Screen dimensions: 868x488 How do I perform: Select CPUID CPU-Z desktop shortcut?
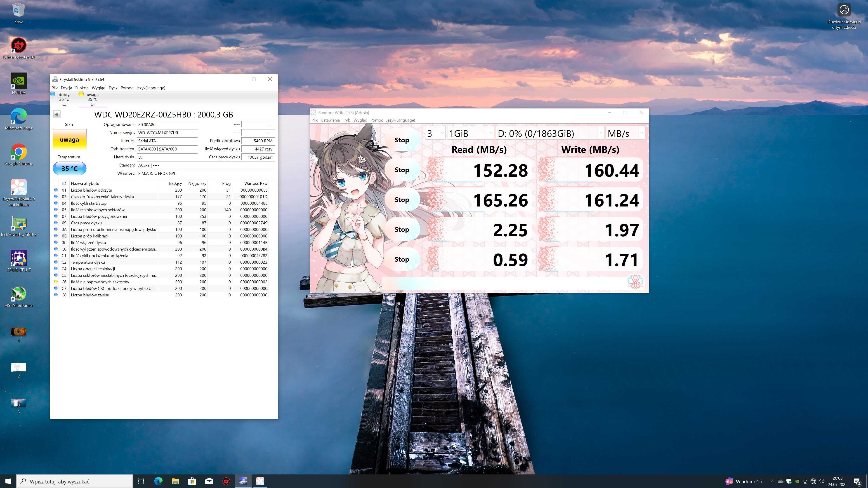(19, 261)
